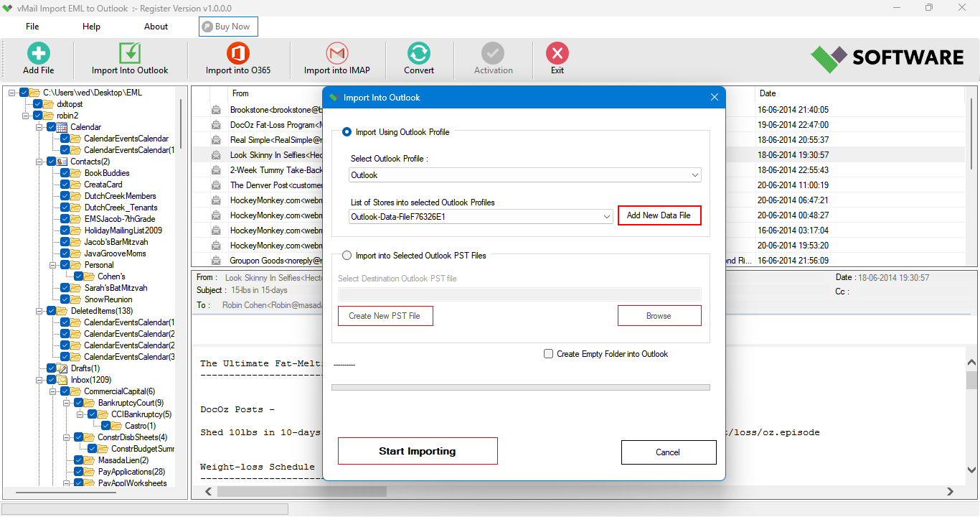Open the Help menu
The height and width of the screenshot is (517, 980).
[91, 27]
